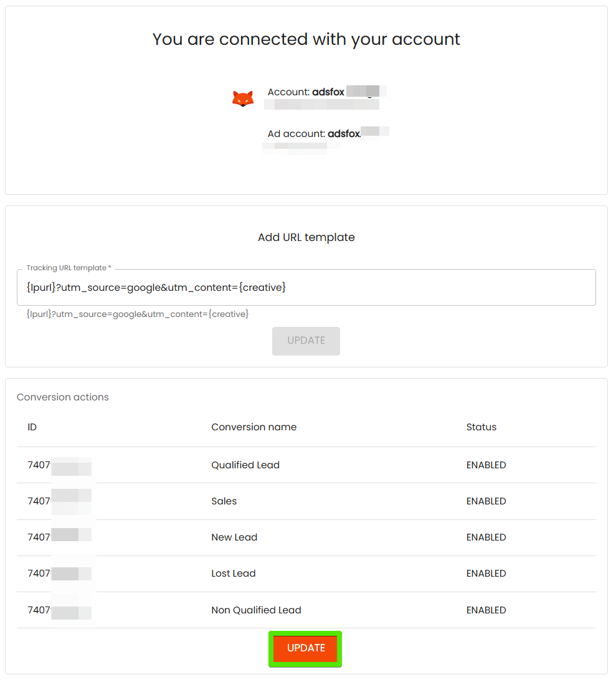Viewport: 616px width, 685px height.
Task: Click ENABLED status in the Lost Lead row
Action: 486,574
